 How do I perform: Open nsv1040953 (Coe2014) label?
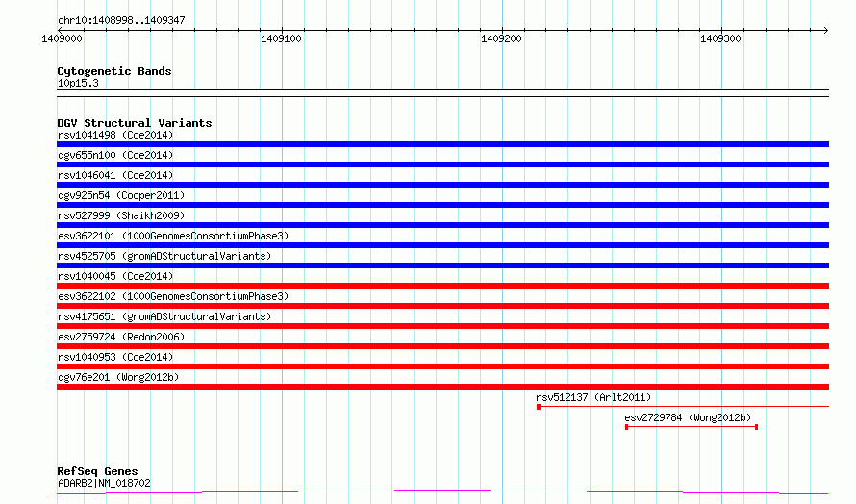coord(115,357)
